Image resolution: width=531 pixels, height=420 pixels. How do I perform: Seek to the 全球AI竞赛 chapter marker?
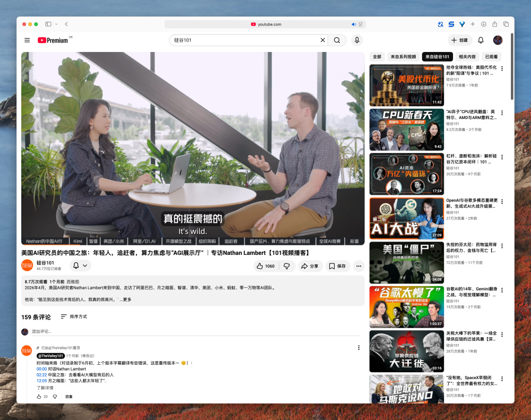[x=330, y=241]
